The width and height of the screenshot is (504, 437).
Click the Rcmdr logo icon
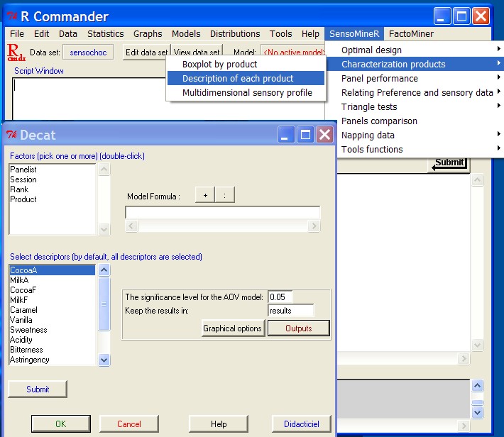[x=16, y=52]
